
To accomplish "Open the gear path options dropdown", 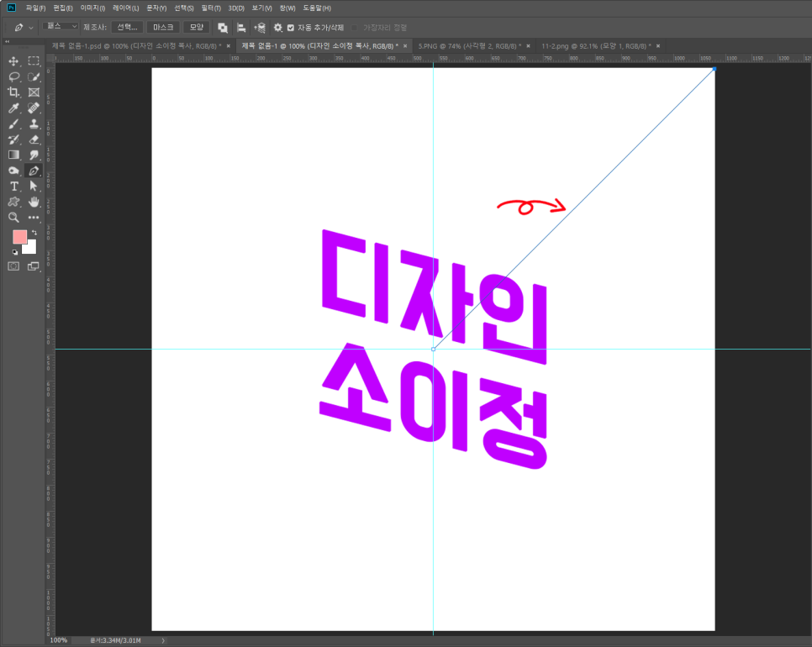I will (x=278, y=28).
